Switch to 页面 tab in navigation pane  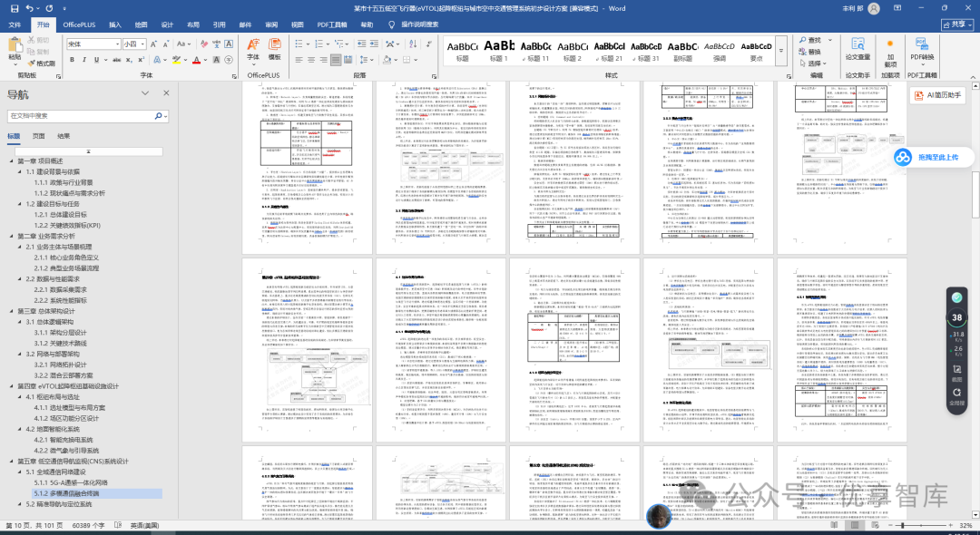pos(39,135)
